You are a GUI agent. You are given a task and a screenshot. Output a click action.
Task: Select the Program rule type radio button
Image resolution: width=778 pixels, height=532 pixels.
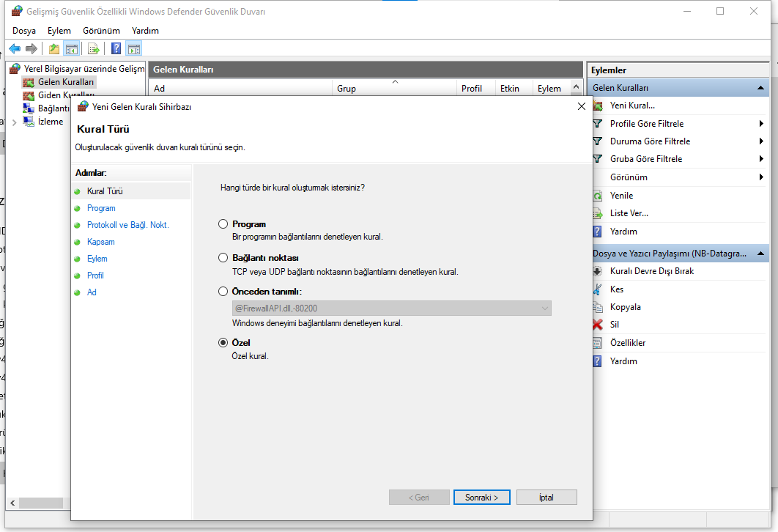click(x=223, y=224)
